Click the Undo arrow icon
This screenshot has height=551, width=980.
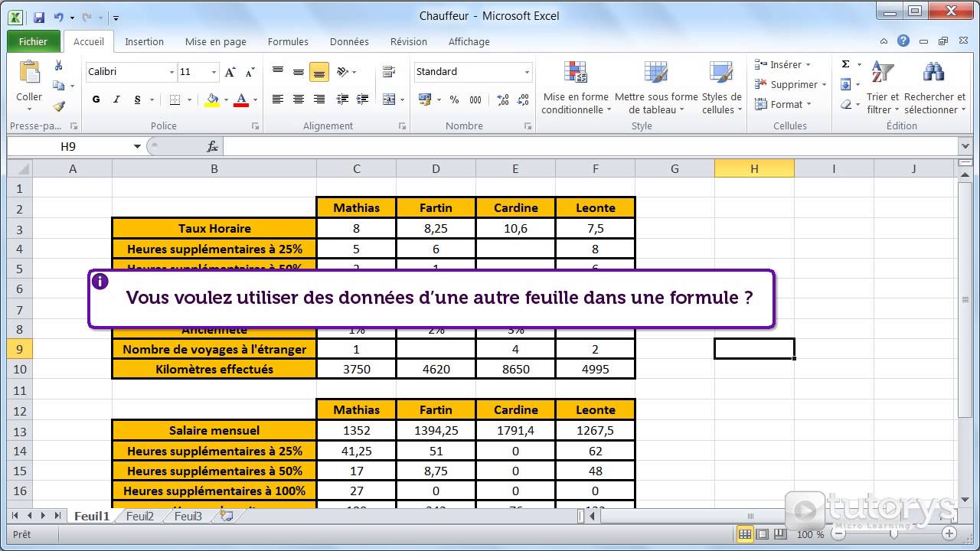[58, 17]
